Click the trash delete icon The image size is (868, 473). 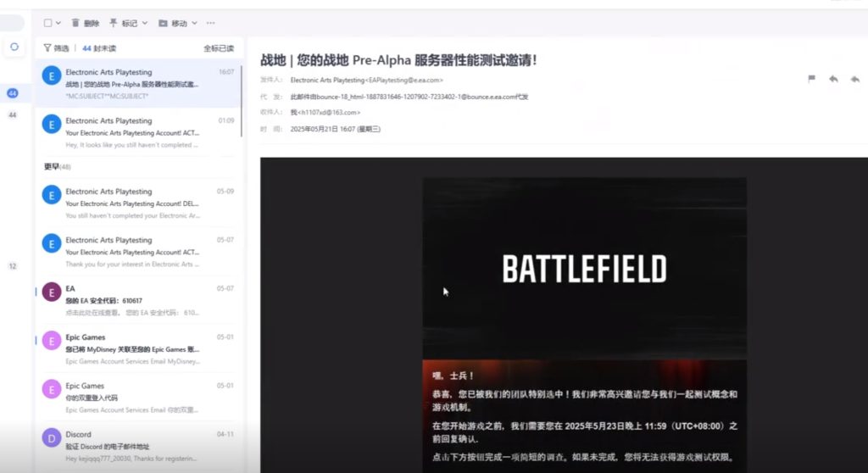click(x=75, y=23)
